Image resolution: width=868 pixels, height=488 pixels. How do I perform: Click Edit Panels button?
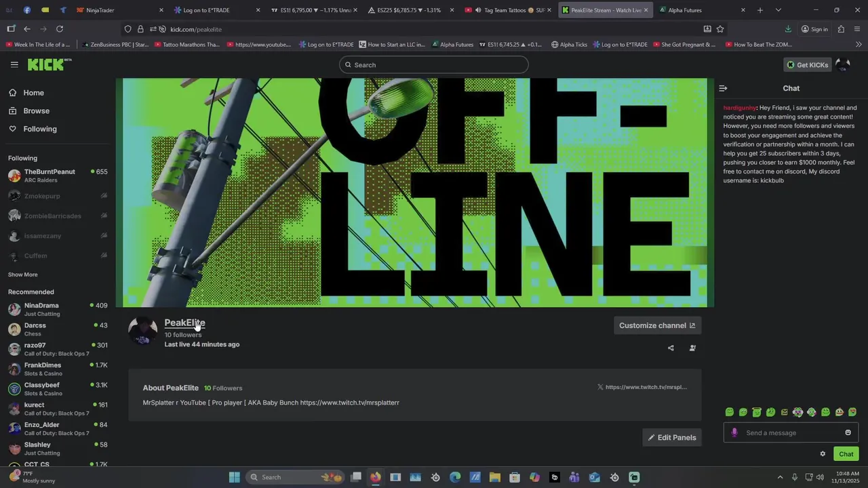(x=672, y=437)
